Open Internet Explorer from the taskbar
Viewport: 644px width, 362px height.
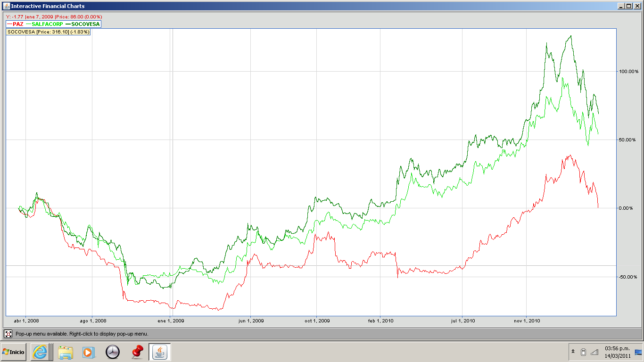(40, 352)
